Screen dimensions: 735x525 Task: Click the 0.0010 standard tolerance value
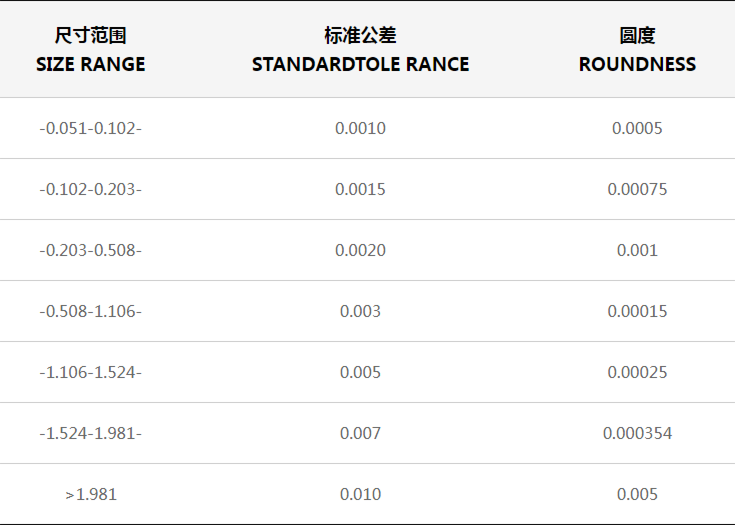(x=360, y=128)
